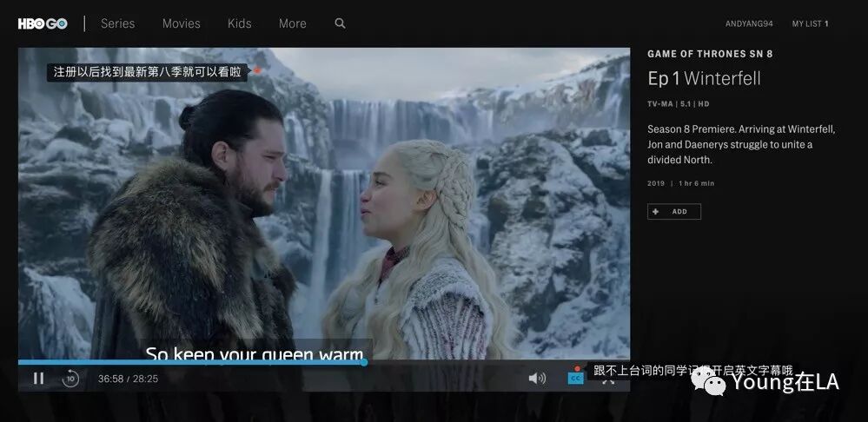Click the 2019 | 1 hr 6 min info
This screenshot has width=868, height=422.
pyautogui.click(x=680, y=183)
